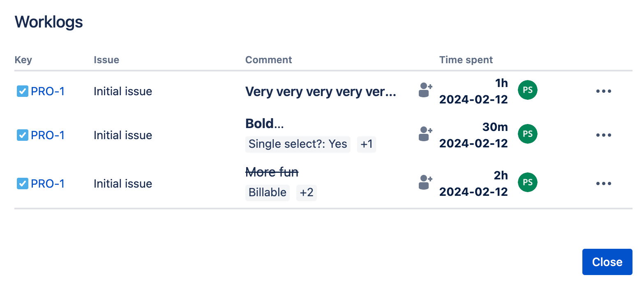Click the Single select?: Yes attribute tag

[x=298, y=144]
